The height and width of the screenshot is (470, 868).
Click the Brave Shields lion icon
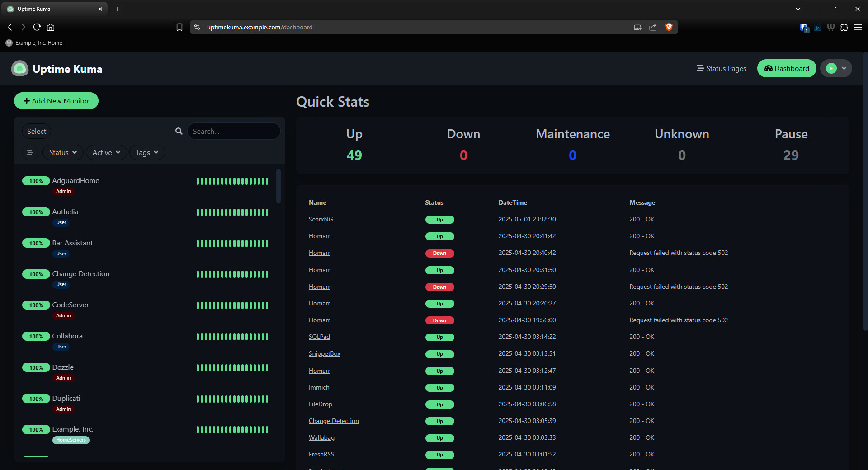pos(669,27)
